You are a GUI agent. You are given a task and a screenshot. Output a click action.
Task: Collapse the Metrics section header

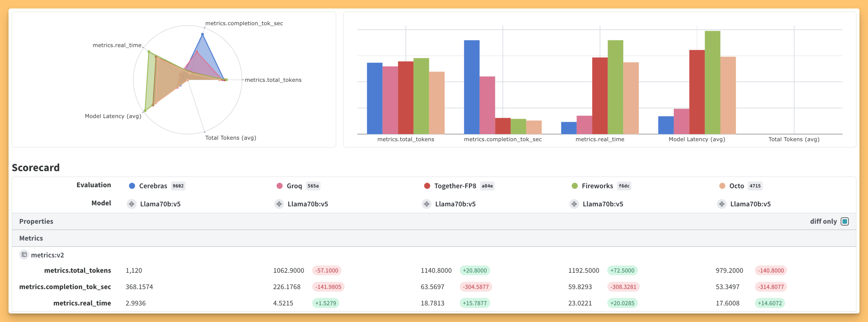(x=31, y=238)
